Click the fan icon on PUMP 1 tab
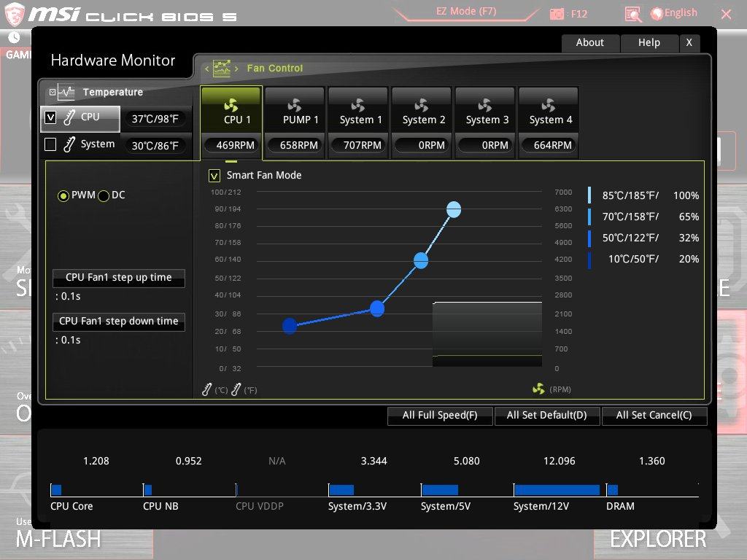 (x=295, y=105)
